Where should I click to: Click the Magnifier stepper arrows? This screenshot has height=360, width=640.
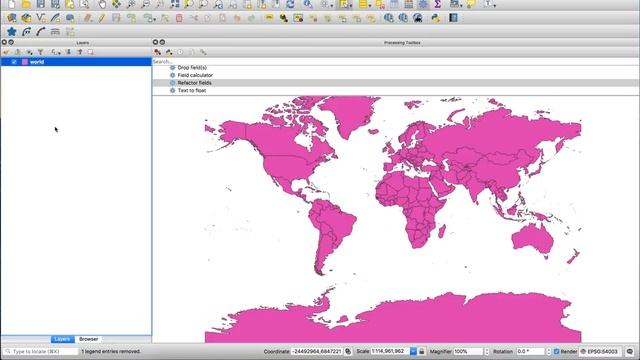pos(487,351)
